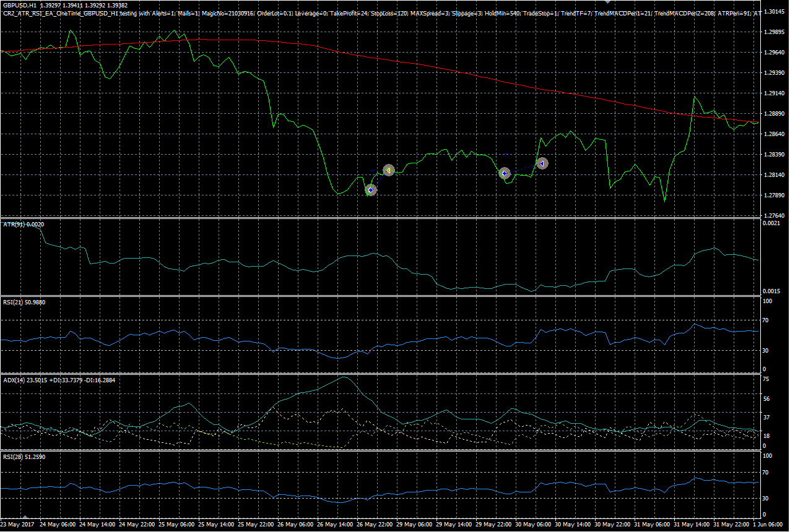The image size is (790, 532).
Task: Click price level 1.29140 on the price axis
Action: [775, 93]
